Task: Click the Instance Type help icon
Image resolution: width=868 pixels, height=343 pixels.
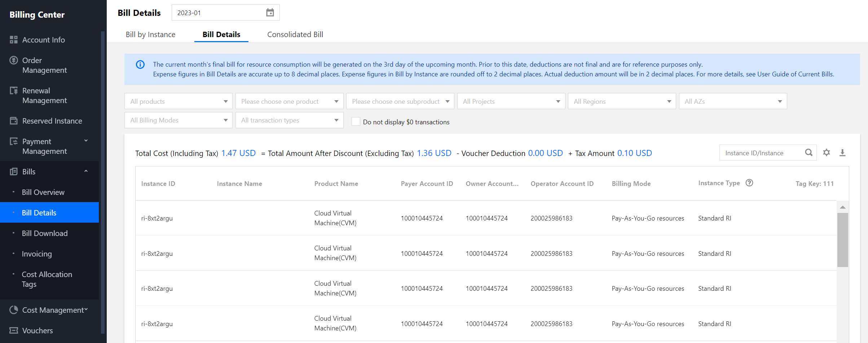Action: [x=749, y=183]
